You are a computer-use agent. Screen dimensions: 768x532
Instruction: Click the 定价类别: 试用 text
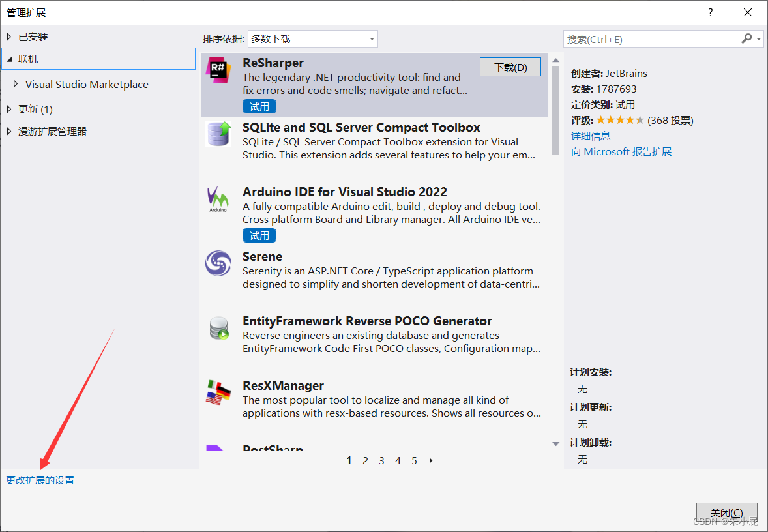pos(603,105)
